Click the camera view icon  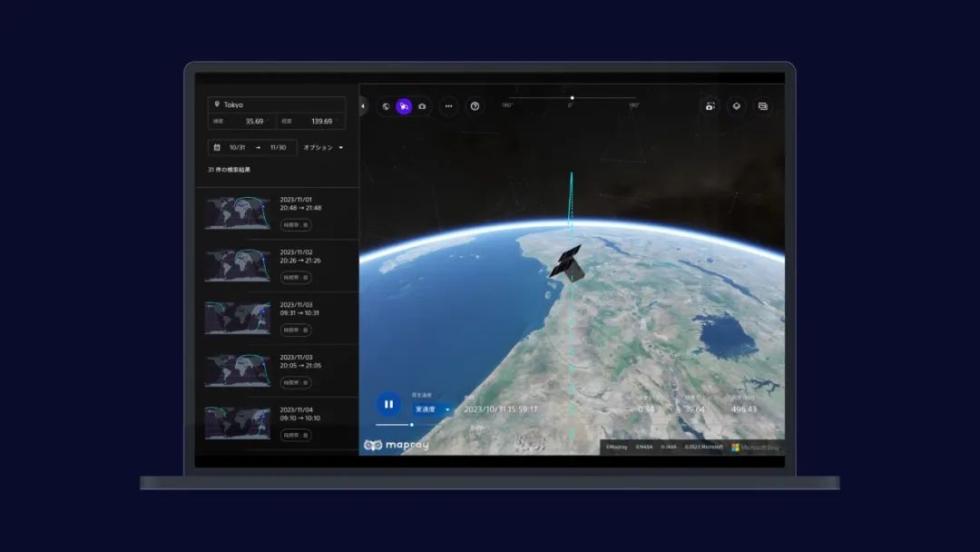422,106
